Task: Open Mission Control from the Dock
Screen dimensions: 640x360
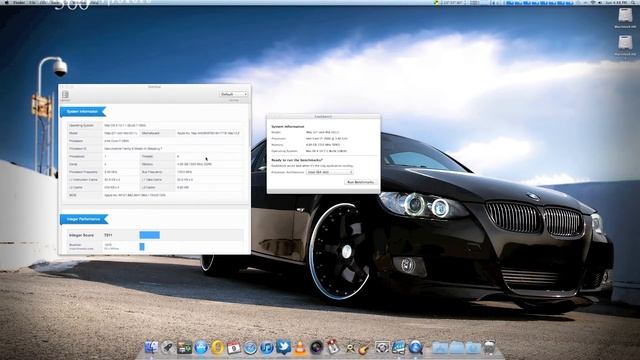Action: [x=184, y=347]
